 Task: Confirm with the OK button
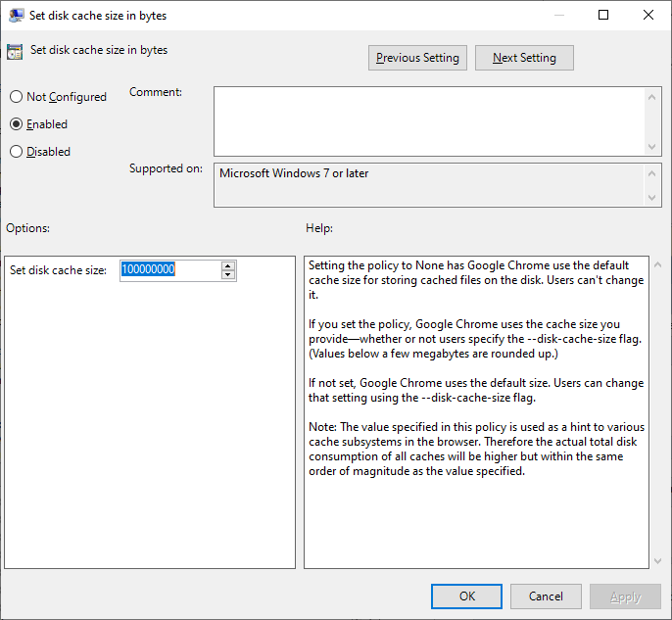pos(466,596)
